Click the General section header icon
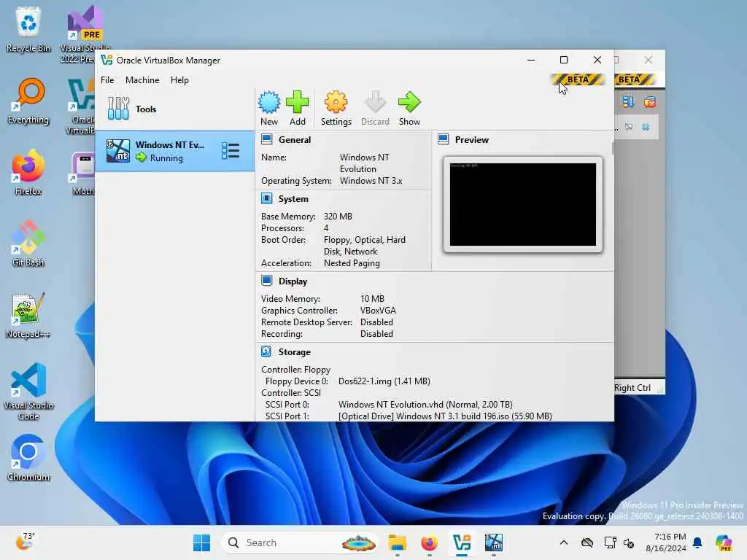 [x=267, y=139]
